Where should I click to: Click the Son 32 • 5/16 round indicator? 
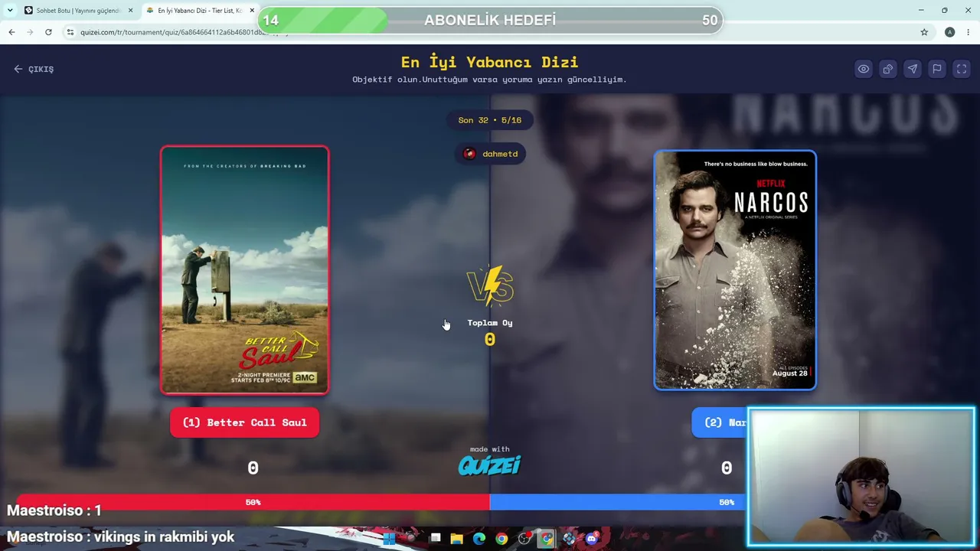[x=490, y=120]
